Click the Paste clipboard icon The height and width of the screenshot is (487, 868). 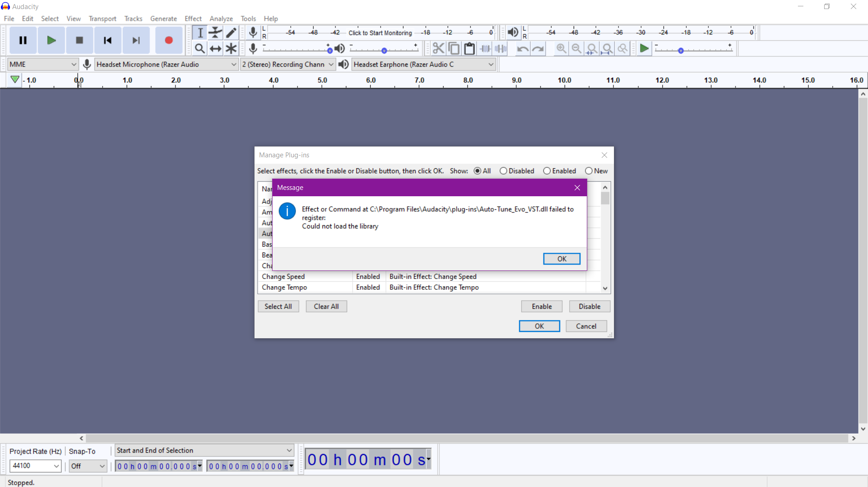(469, 48)
